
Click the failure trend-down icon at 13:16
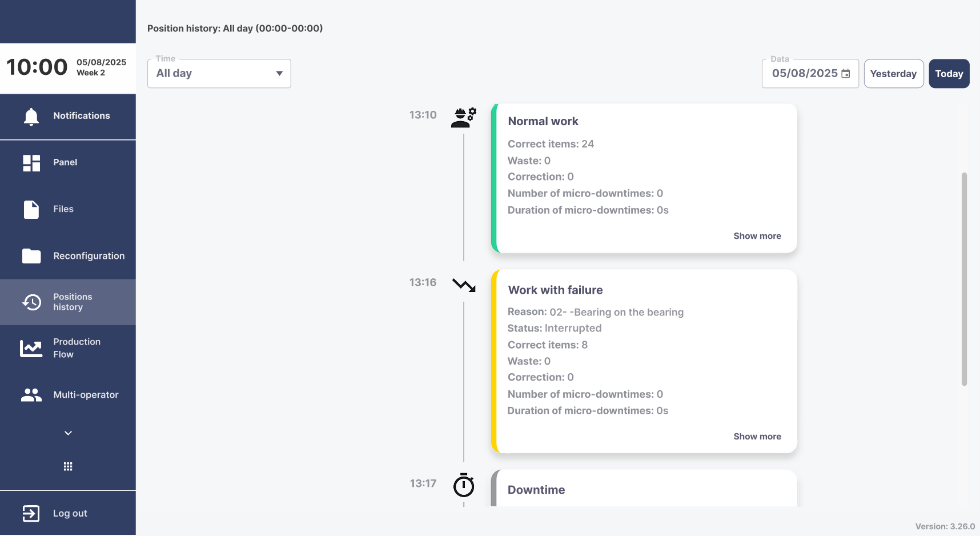pos(464,285)
